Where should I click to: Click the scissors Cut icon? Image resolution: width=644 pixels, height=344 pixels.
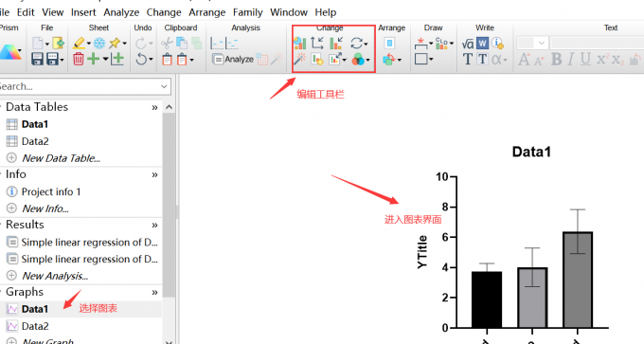pos(167,44)
